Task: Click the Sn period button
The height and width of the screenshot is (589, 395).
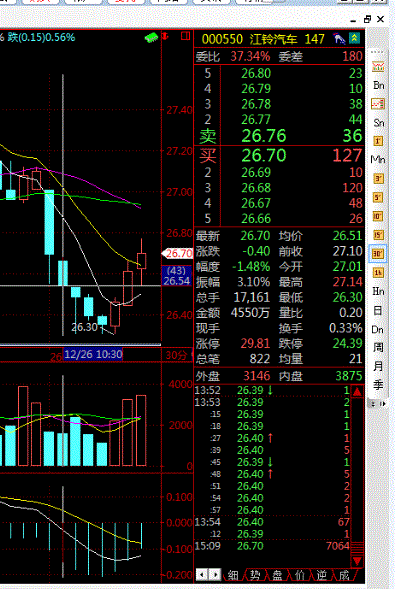Action: (378, 123)
